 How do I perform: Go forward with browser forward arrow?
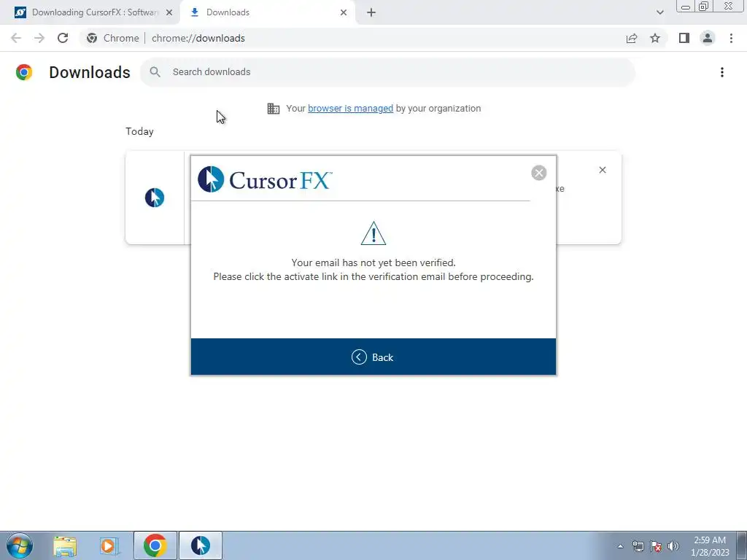[x=39, y=38]
